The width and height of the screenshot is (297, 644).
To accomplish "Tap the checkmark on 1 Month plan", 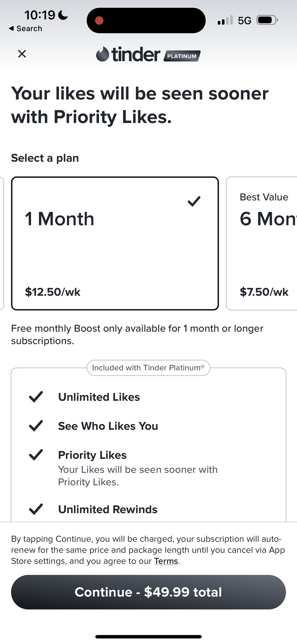I will pyautogui.click(x=194, y=201).
